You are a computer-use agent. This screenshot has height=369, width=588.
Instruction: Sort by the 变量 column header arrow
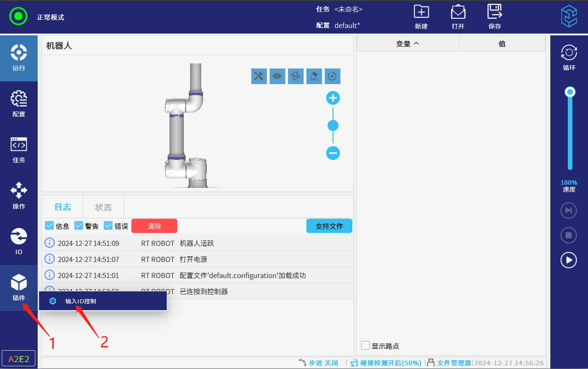coord(416,44)
